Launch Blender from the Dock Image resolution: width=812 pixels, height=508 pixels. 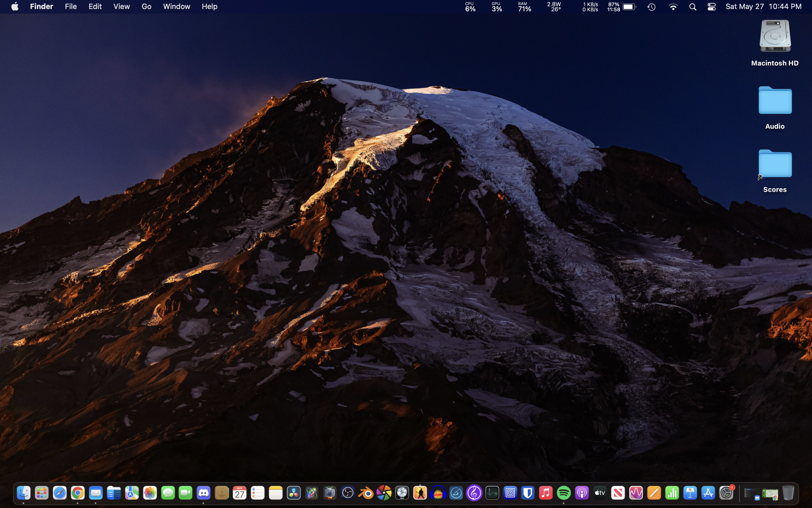click(366, 493)
